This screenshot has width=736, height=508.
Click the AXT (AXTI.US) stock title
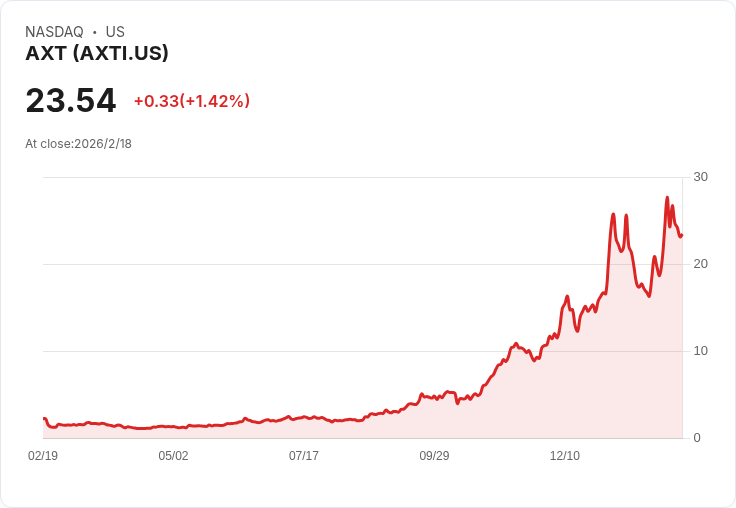97,53
